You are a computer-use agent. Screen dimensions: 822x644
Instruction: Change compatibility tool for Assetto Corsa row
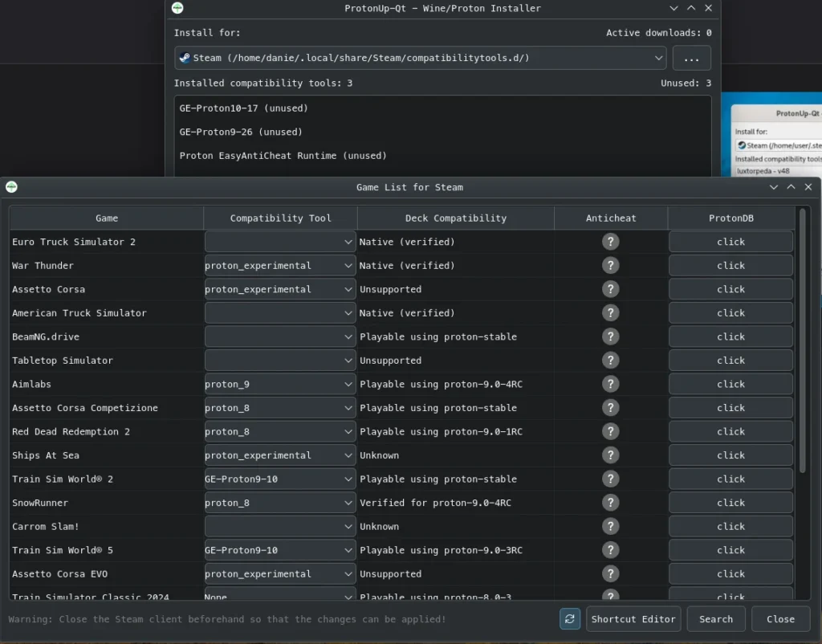pos(280,289)
